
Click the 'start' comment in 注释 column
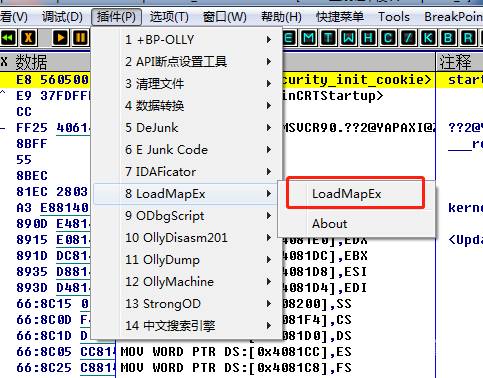coord(465,80)
